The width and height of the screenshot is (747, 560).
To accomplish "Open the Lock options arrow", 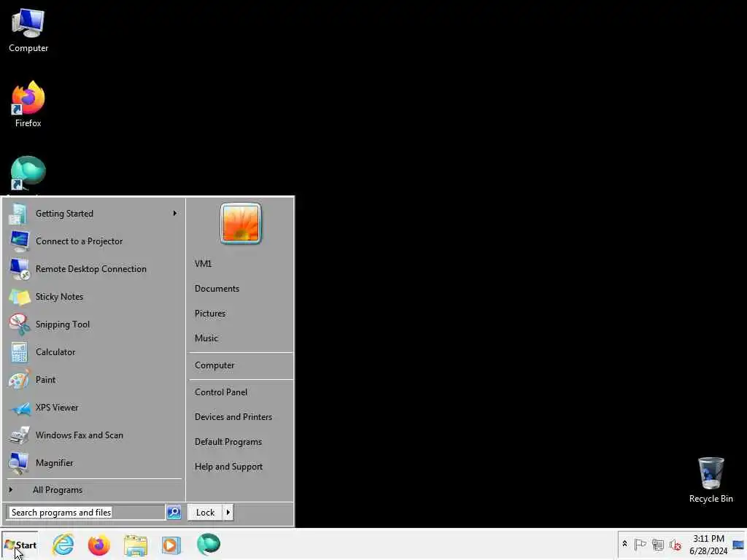I will (228, 513).
